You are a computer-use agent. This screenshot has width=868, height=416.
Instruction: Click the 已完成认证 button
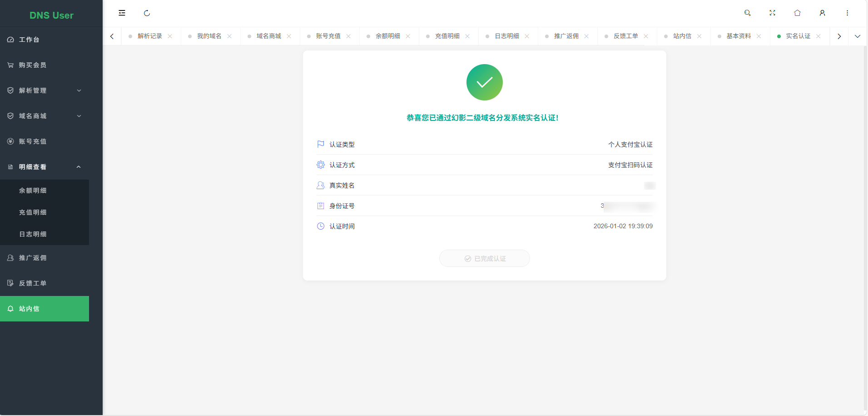click(484, 258)
